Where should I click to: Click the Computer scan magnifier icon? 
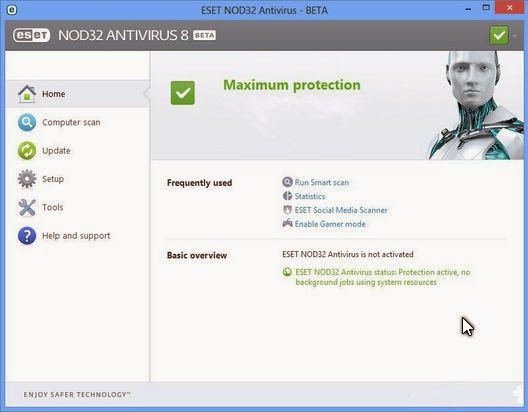tap(27, 122)
